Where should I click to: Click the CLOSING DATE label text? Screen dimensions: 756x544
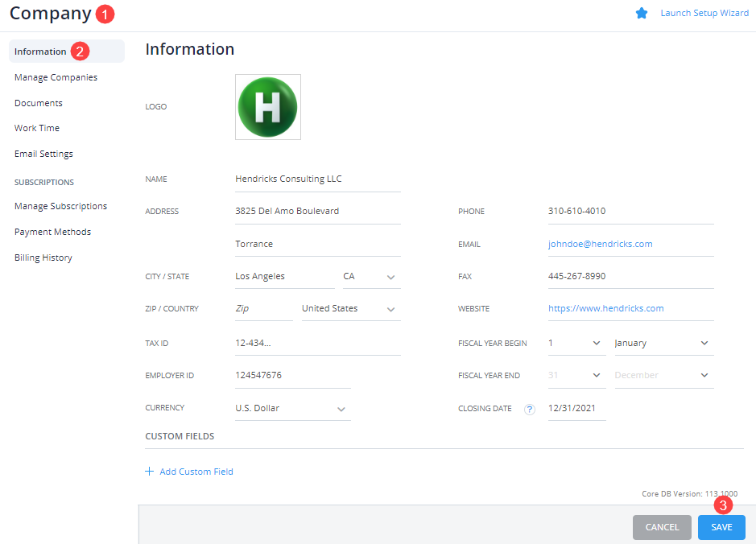(485, 409)
